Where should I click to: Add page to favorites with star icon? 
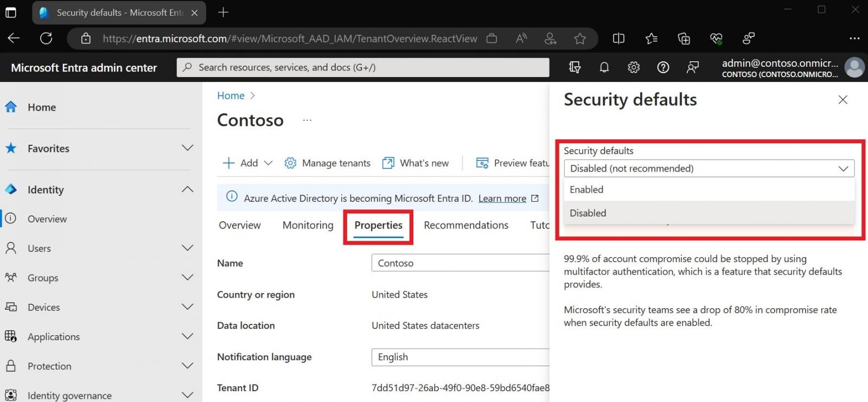click(x=580, y=39)
